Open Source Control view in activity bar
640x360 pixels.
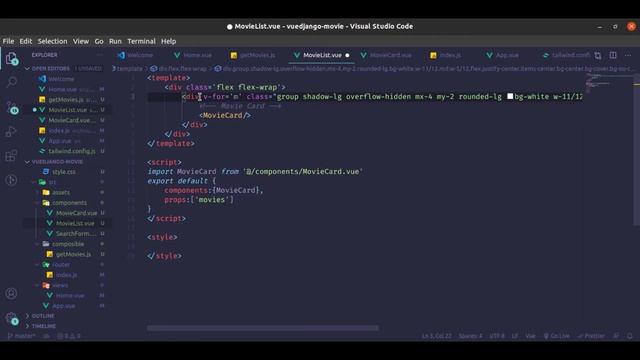click(11, 108)
